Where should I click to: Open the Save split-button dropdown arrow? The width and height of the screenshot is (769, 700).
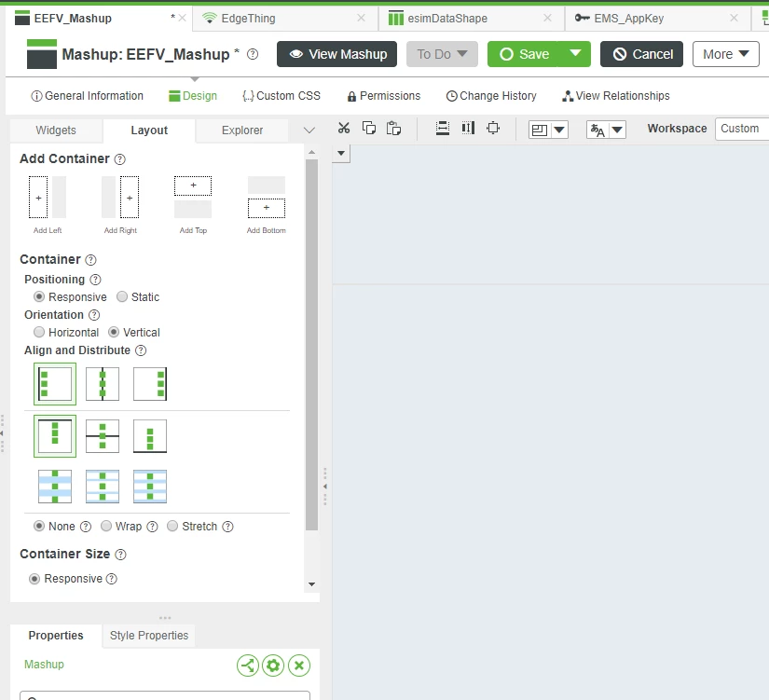(575, 54)
